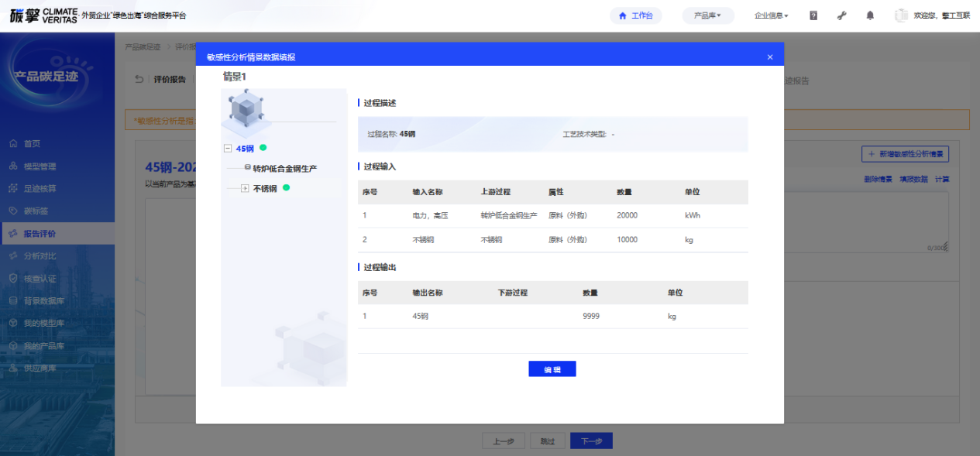Click the user avatar icon

pos(901,15)
